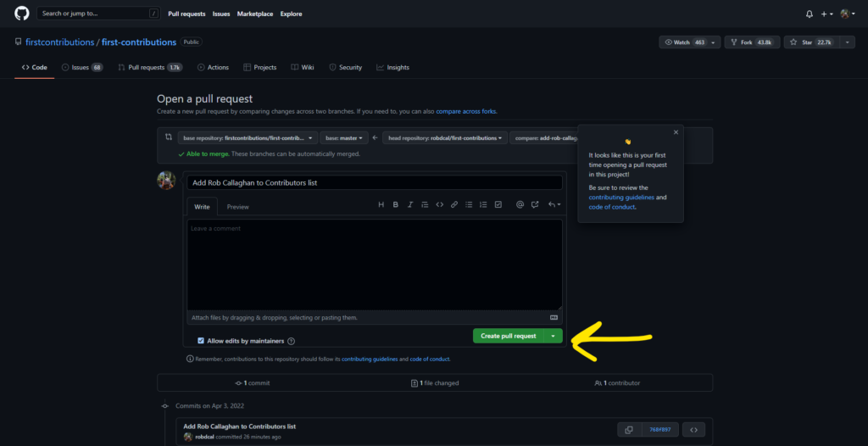868x446 pixels.
Task: Mention a user with the @ icon
Action: [x=520, y=204]
